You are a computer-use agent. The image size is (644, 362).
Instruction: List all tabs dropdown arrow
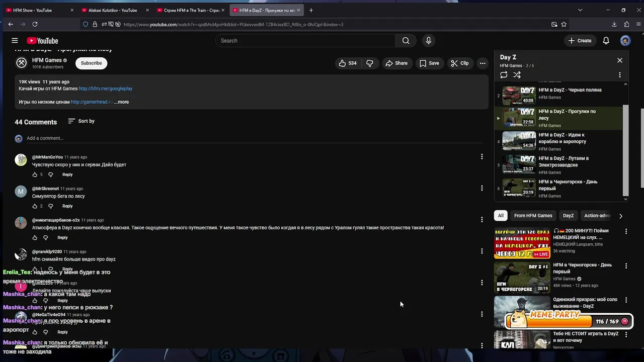point(580,10)
